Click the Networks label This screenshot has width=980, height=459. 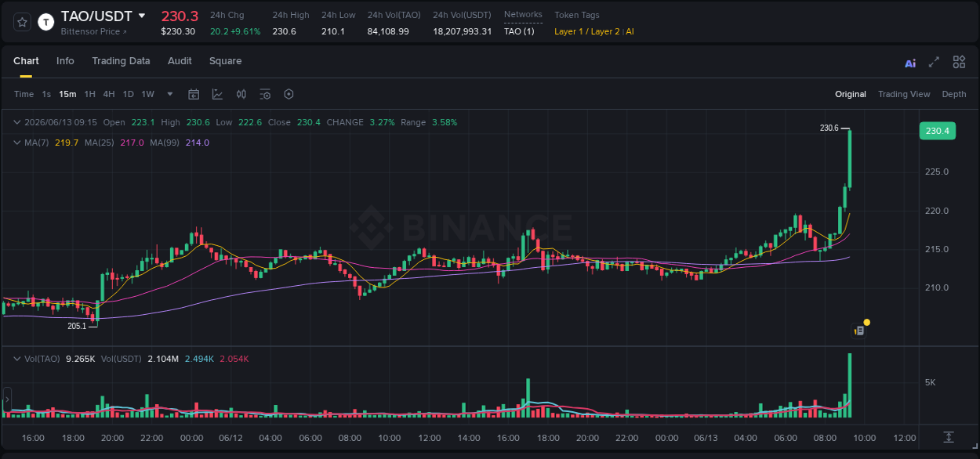point(523,15)
